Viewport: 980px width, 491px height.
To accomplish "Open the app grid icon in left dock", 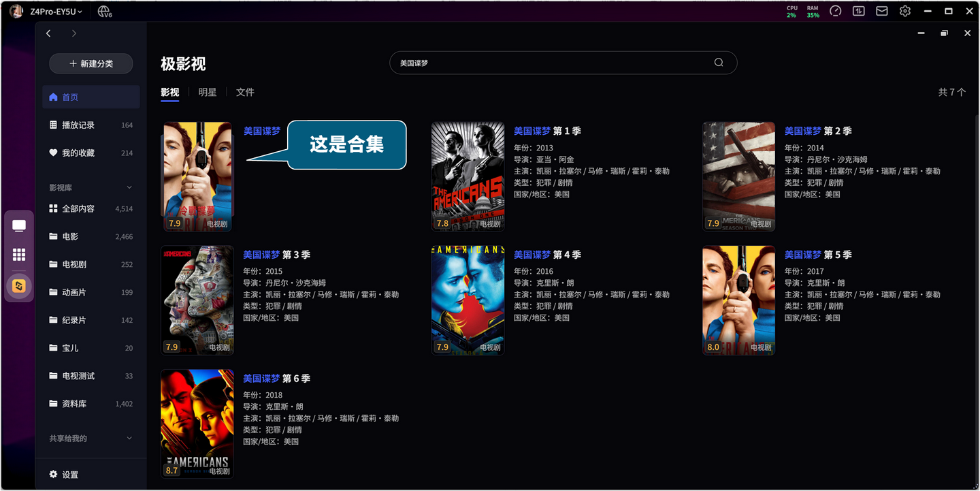I will pyautogui.click(x=19, y=255).
